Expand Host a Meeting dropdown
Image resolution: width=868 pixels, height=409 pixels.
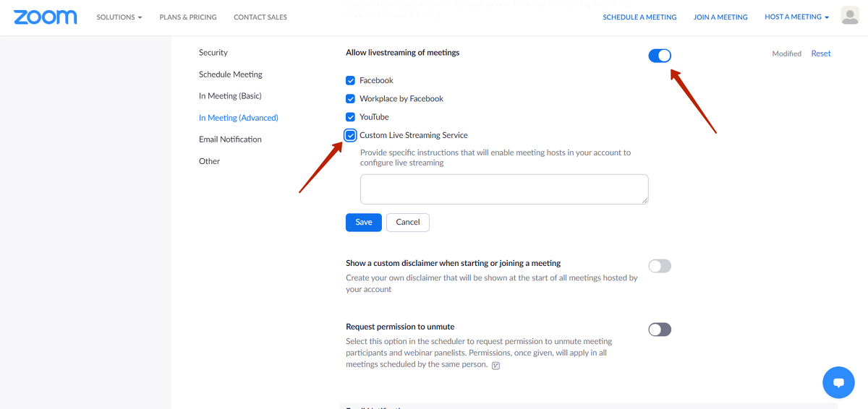(x=796, y=17)
